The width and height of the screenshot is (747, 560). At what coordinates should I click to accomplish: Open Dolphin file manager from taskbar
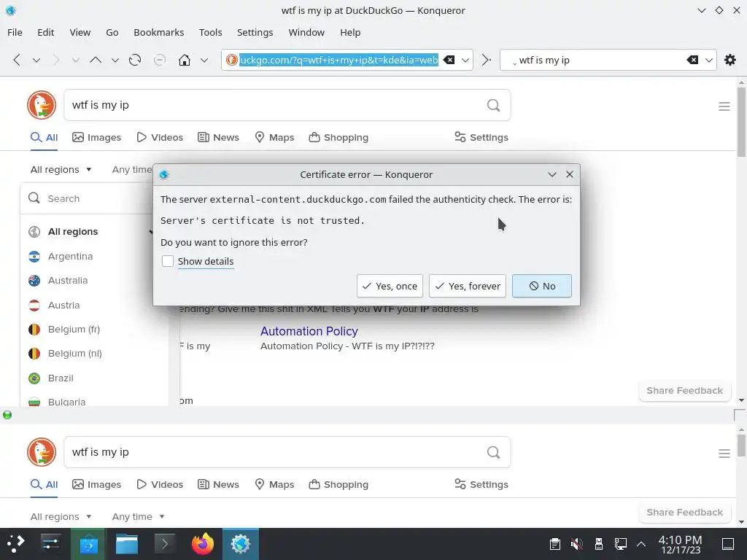[x=127, y=543]
